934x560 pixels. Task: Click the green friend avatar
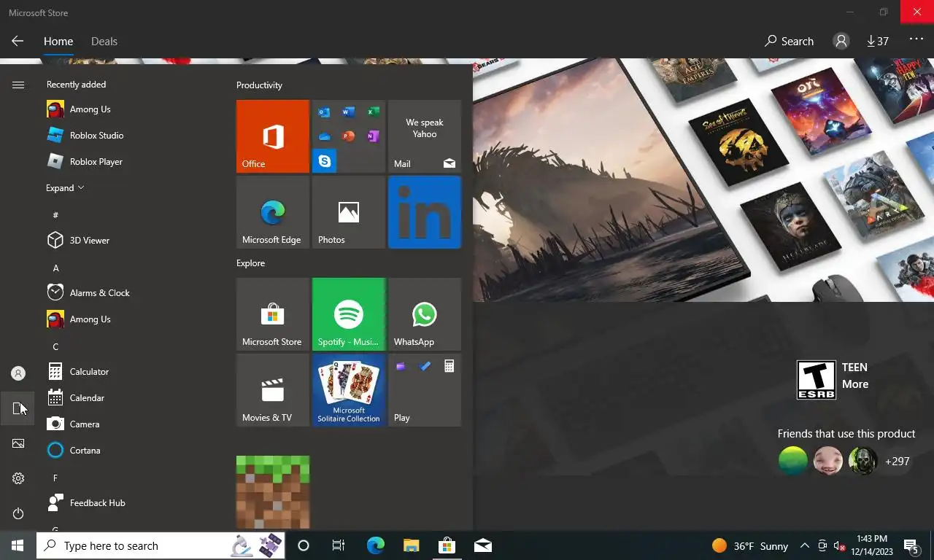[x=793, y=461]
